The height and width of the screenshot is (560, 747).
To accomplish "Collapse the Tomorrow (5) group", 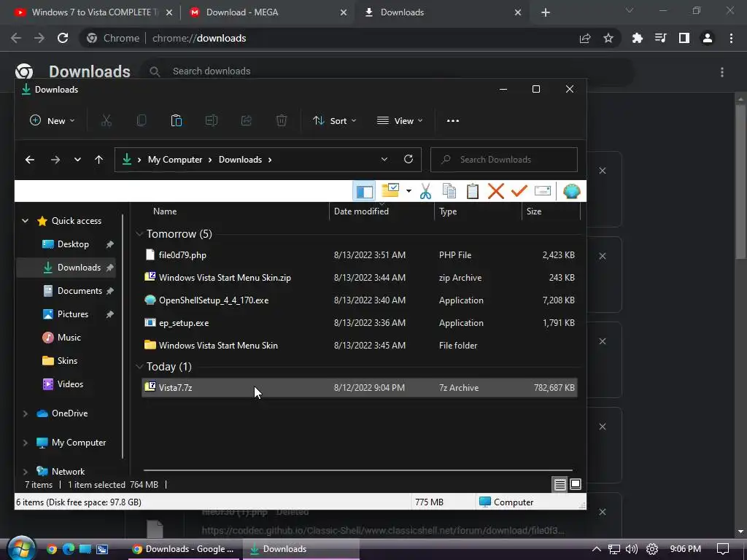I will tap(139, 234).
